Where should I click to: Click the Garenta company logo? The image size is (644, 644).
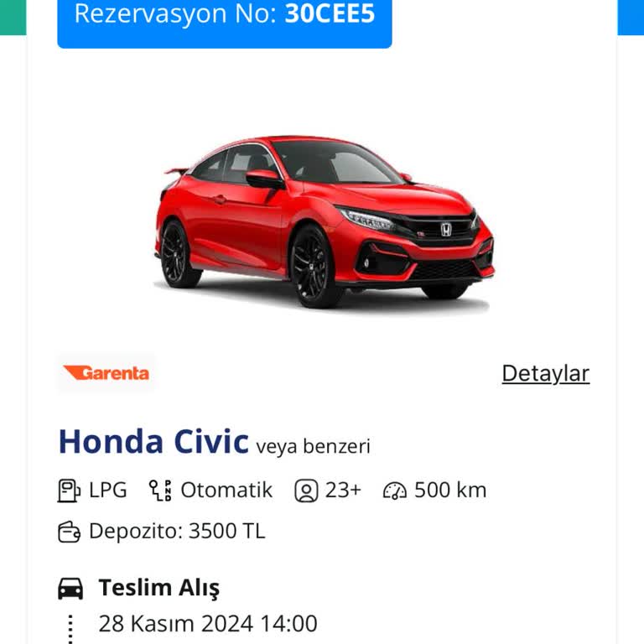coord(106,373)
